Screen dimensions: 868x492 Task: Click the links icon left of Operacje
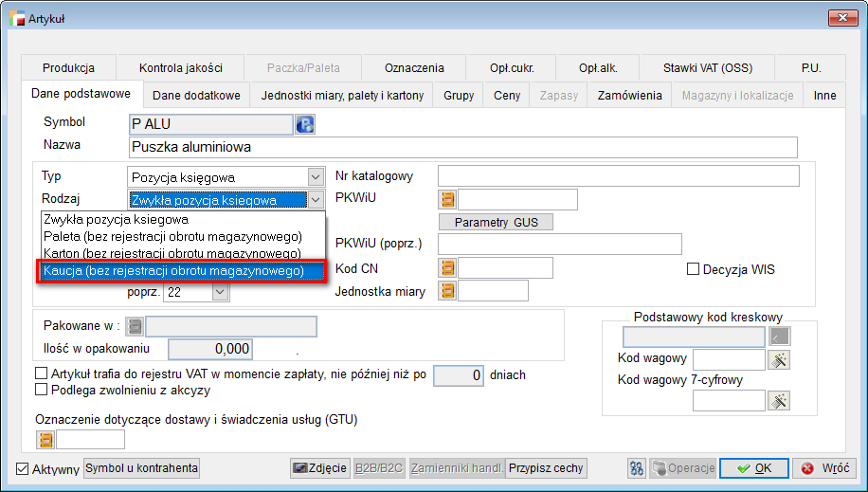click(x=637, y=468)
